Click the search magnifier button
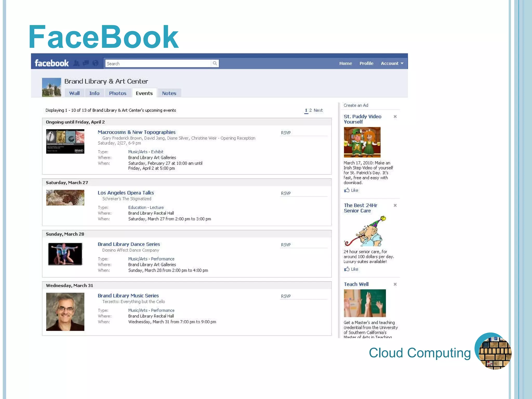Image resolution: width=532 pixels, height=399 pixels. click(x=215, y=63)
